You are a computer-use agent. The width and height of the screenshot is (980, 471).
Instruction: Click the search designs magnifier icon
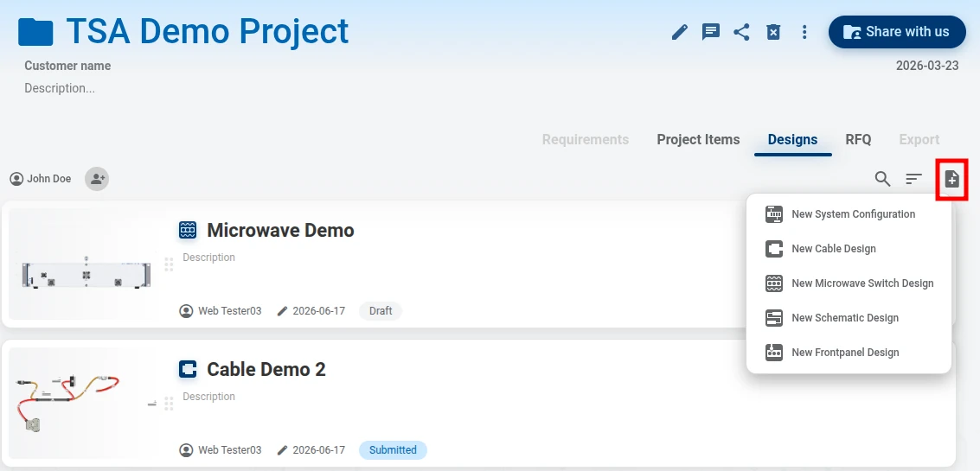point(882,179)
